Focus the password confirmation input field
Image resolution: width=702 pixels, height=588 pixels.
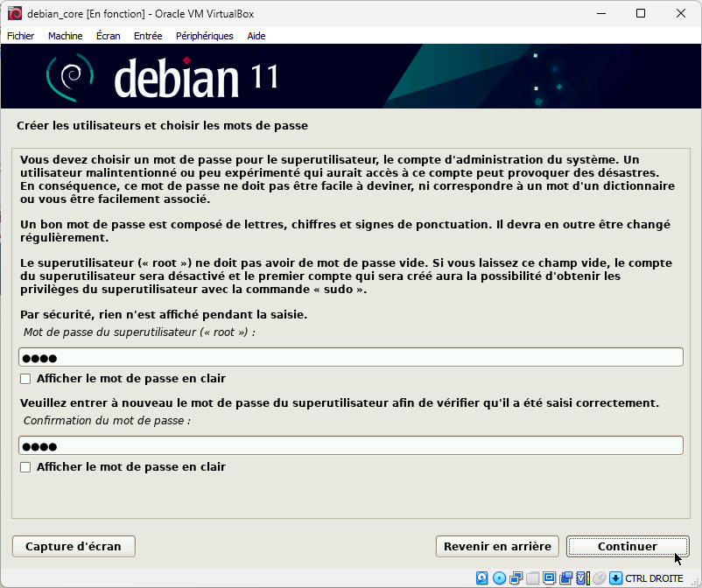click(351, 445)
